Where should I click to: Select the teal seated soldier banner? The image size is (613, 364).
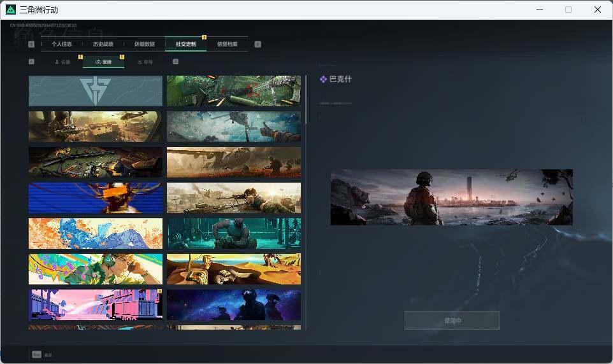[x=234, y=234]
